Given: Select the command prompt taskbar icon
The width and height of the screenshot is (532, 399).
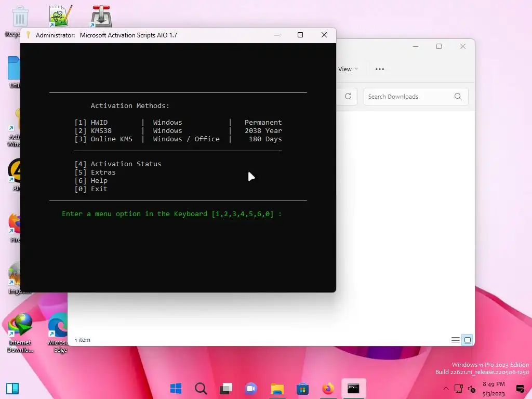Looking at the screenshot, I should pyautogui.click(x=353, y=388).
